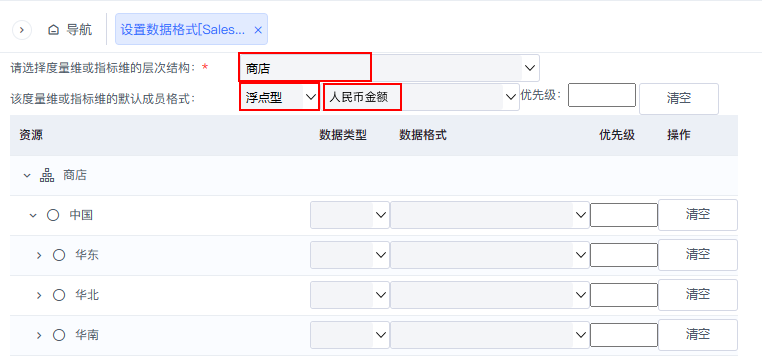762x362 pixels.
Task: Expand the 华南 tree node
Action: [x=39, y=335]
